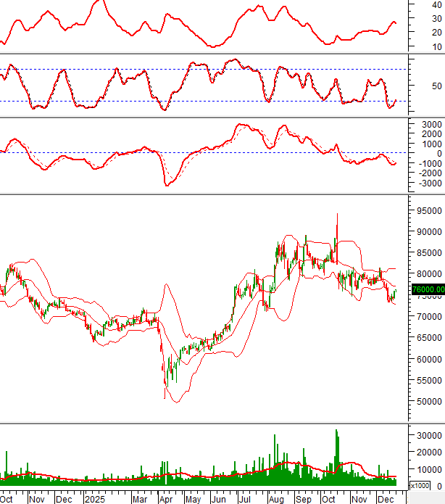
Task: Select the 2025 year marker on time axis
Action: coord(95,499)
